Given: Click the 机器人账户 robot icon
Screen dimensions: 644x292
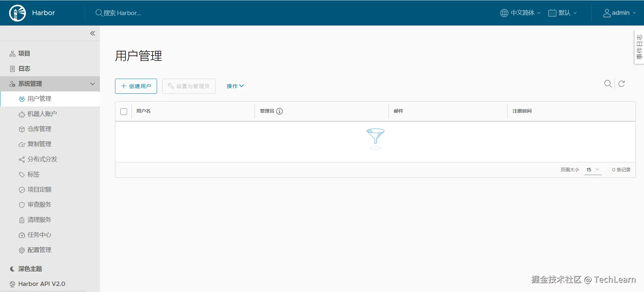Looking at the screenshot, I should (22, 114).
